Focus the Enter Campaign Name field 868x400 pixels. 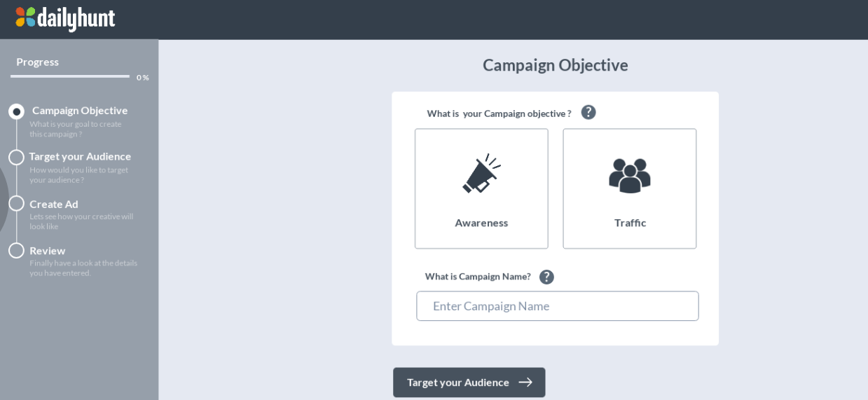click(x=558, y=306)
